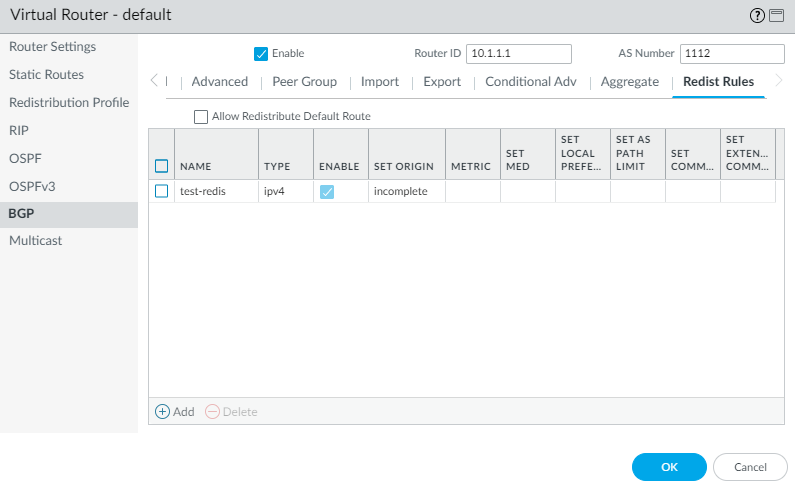
Task: Click the SET EXTEN... COMM... column header
Action: tap(748, 154)
